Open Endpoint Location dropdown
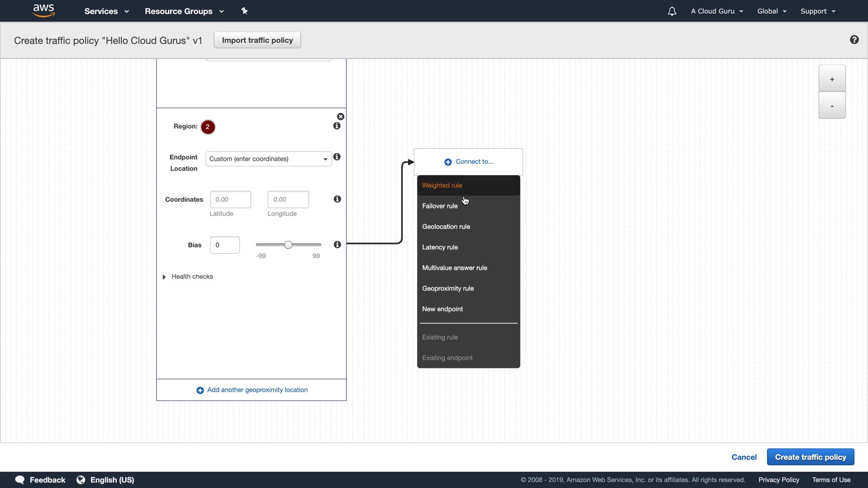Image resolution: width=868 pixels, height=488 pixels. pyautogui.click(x=269, y=159)
